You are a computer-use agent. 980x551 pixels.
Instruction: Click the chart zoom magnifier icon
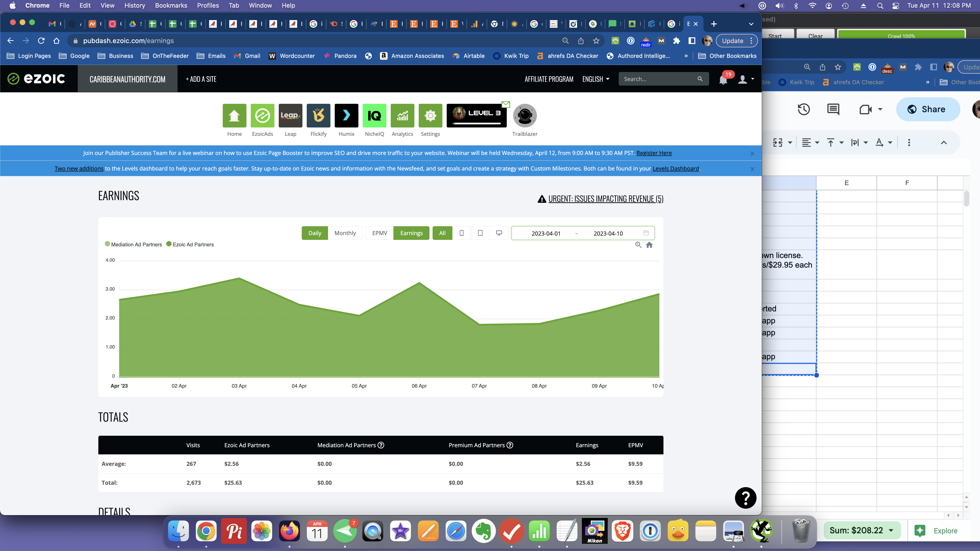tap(638, 245)
